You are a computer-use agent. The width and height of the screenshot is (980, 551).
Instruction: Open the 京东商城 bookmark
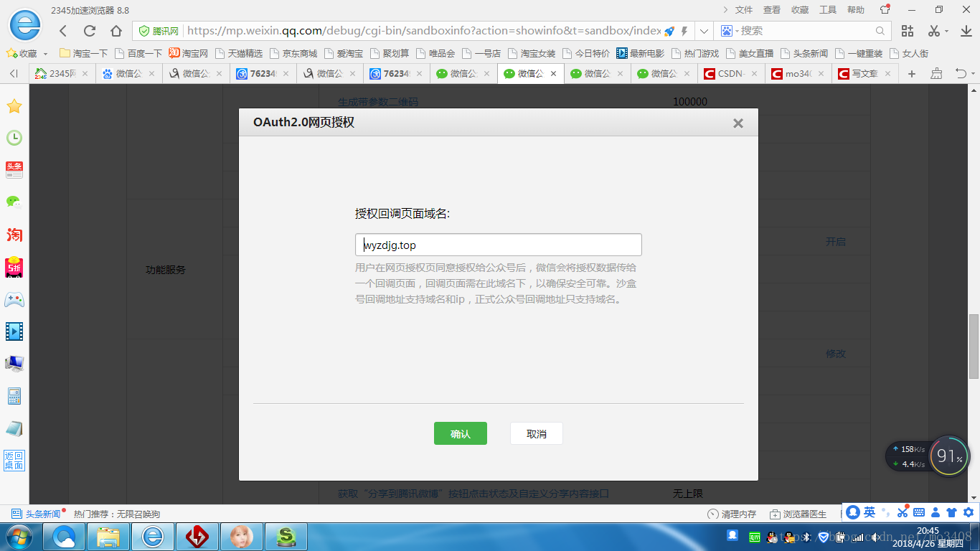293,54
